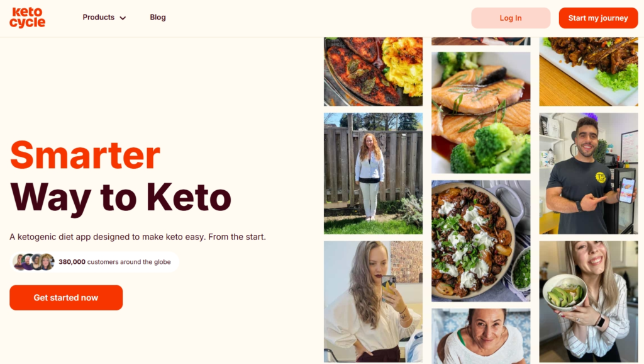Open the grilled steak and eggs photo
Image resolution: width=644 pixels, height=364 pixels.
pyautogui.click(x=373, y=72)
